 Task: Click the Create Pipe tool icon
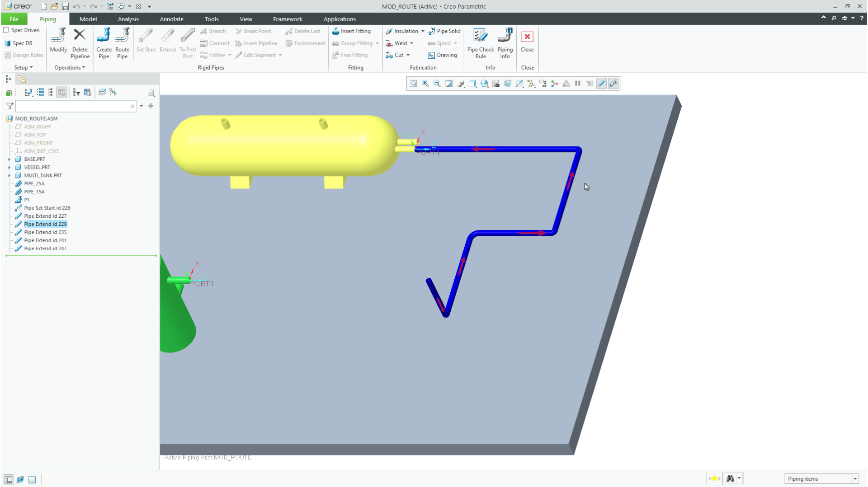point(104,36)
